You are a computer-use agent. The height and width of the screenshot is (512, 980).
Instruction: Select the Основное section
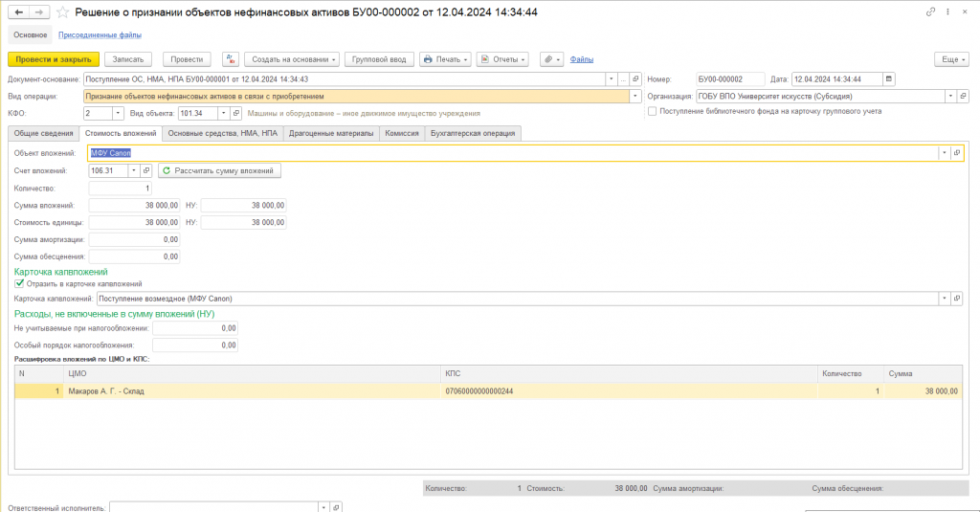(x=31, y=35)
